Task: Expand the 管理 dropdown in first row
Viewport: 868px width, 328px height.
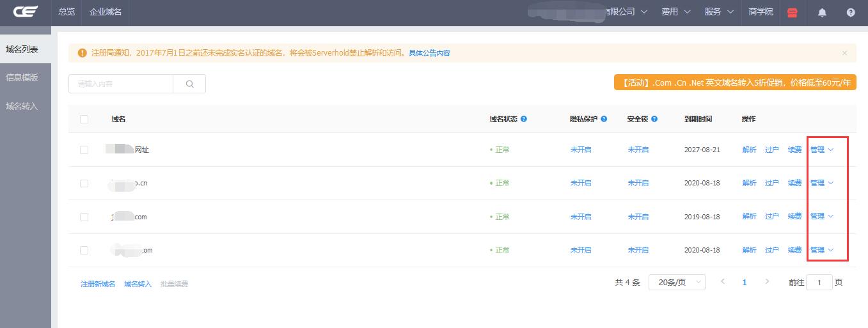Action: click(x=822, y=150)
